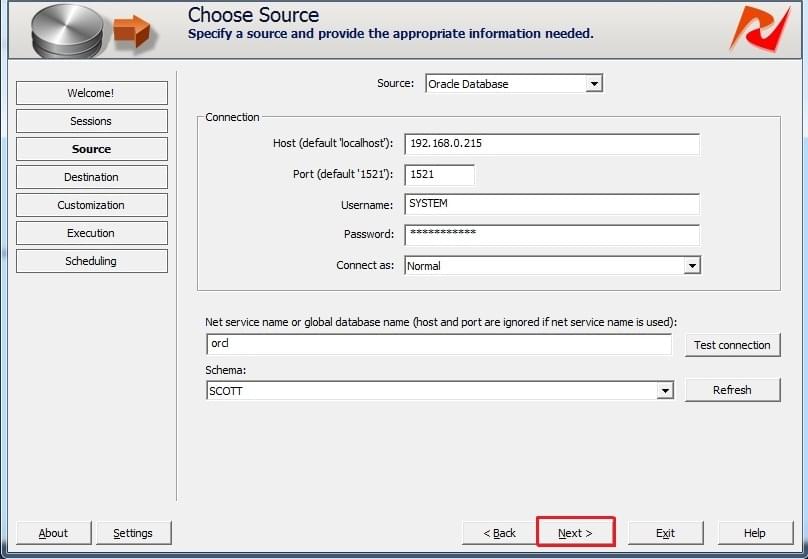Screen dimensions: 808x559
Task: Expand the Connect as dropdown arrow
Action: (x=692, y=266)
